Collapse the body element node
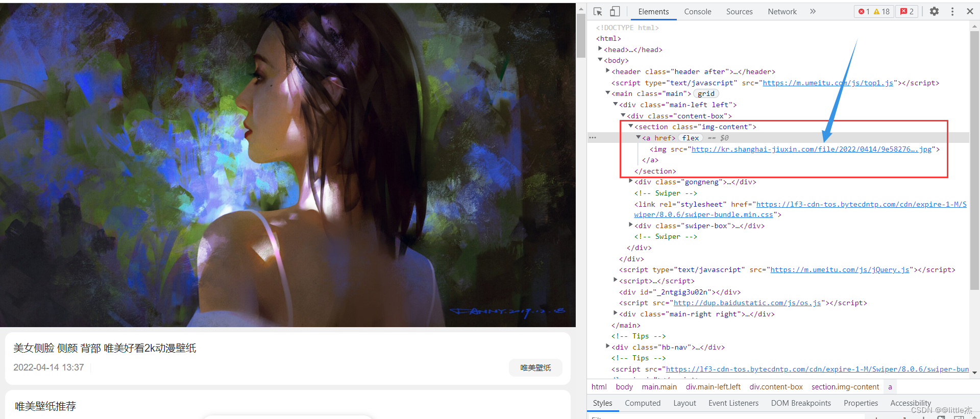Viewport: 980px width, 419px height. click(x=600, y=60)
